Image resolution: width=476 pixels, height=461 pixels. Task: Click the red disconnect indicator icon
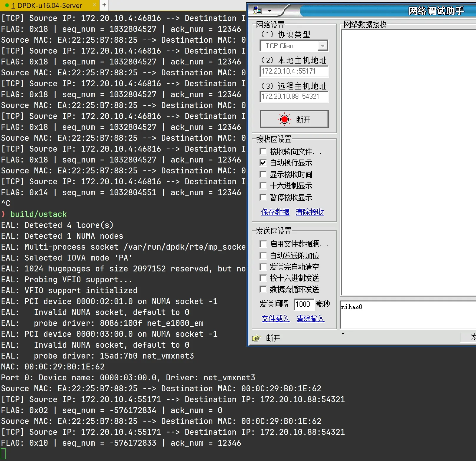coord(284,119)
